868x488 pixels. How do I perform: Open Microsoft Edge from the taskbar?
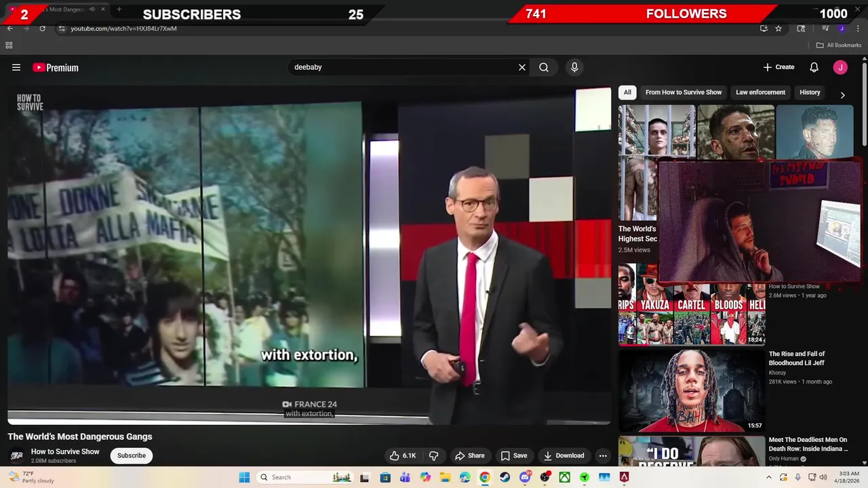[x=465, y=477]
